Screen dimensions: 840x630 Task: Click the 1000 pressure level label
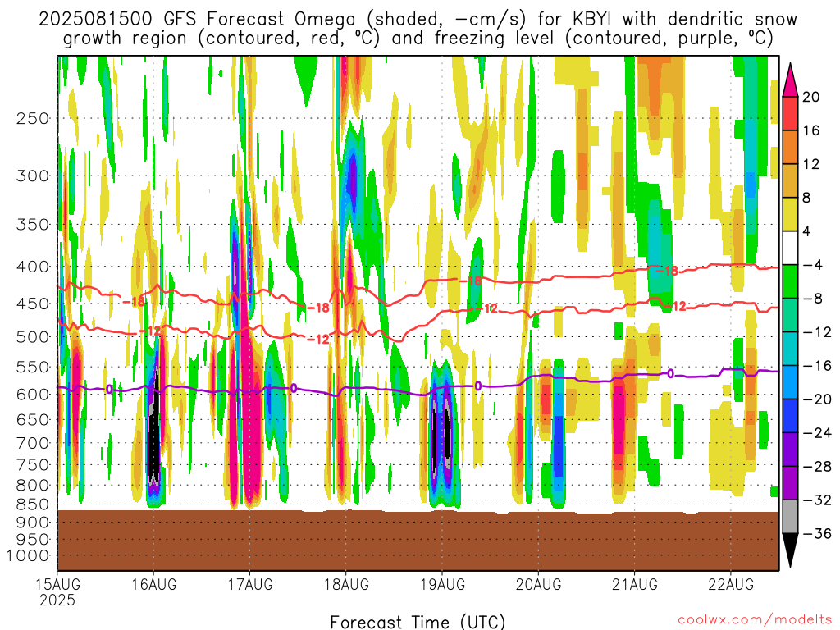(x=29, y=555)
